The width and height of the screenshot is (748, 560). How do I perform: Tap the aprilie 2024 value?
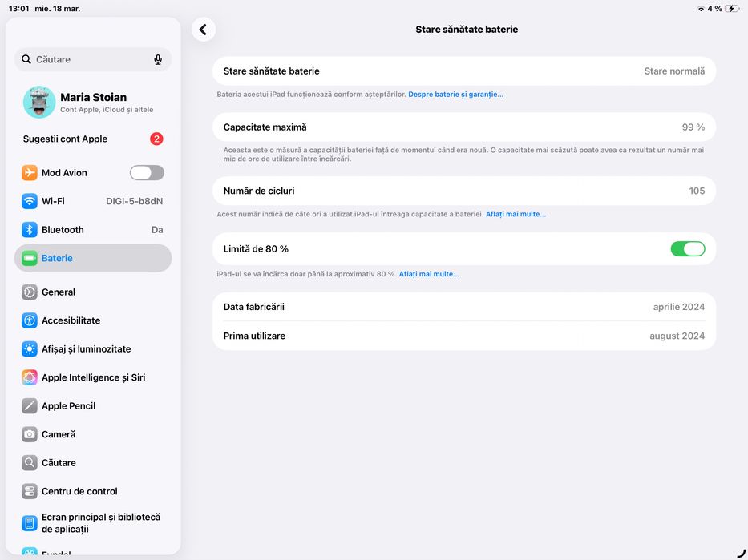[679, 307]
